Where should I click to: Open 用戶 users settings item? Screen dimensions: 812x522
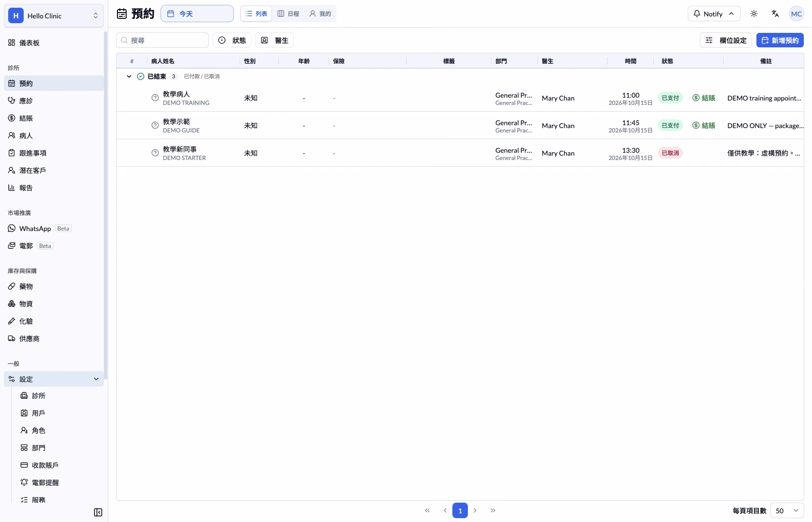click(60, 413)
